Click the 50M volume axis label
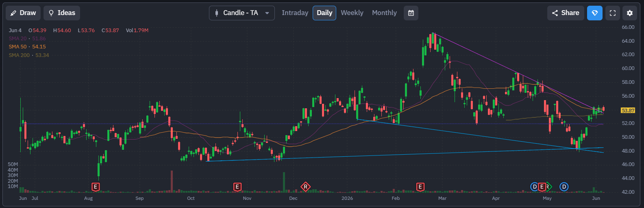Screen dimensions: 644x208 [13, 164]
